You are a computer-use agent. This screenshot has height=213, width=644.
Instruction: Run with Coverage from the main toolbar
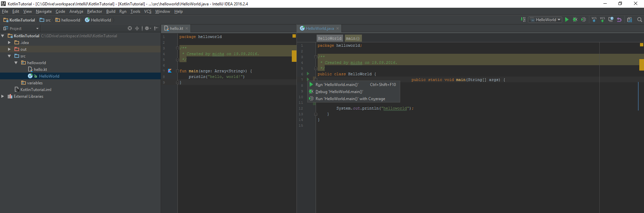584,20
